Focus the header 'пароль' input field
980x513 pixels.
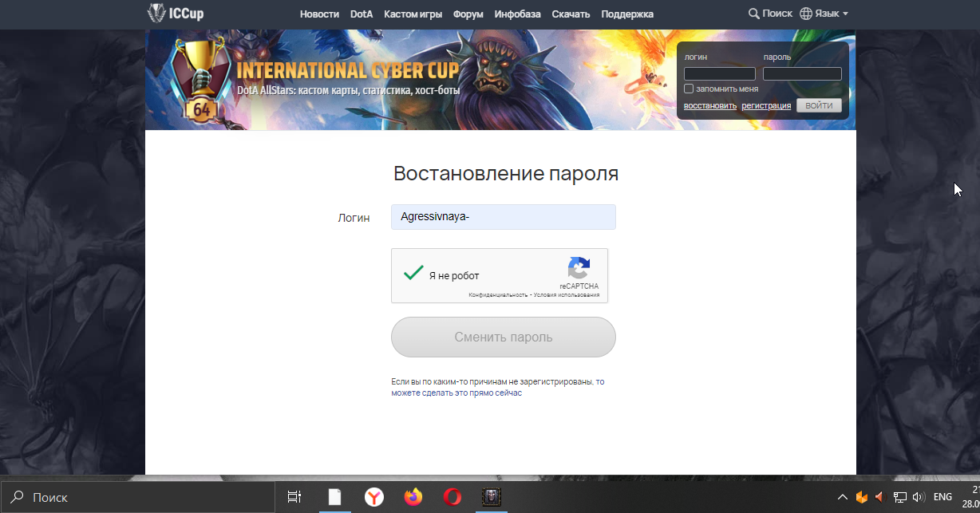click(x=802, y=73)
